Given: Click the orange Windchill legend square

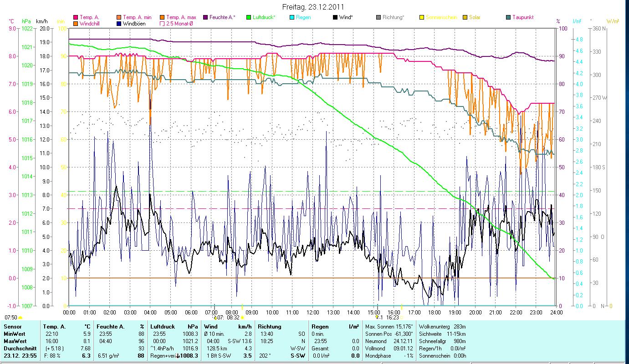Looking at the screenshot, I should click(x=76, y=24).
